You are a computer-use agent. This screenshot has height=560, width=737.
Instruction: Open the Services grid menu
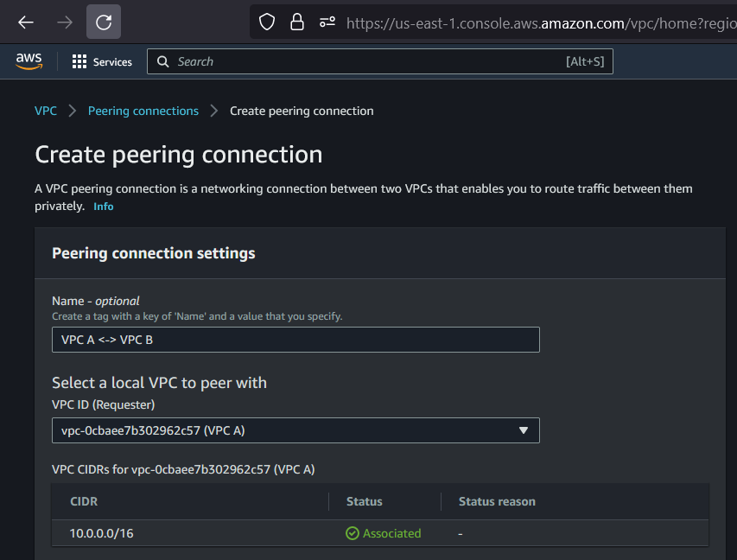102,61
